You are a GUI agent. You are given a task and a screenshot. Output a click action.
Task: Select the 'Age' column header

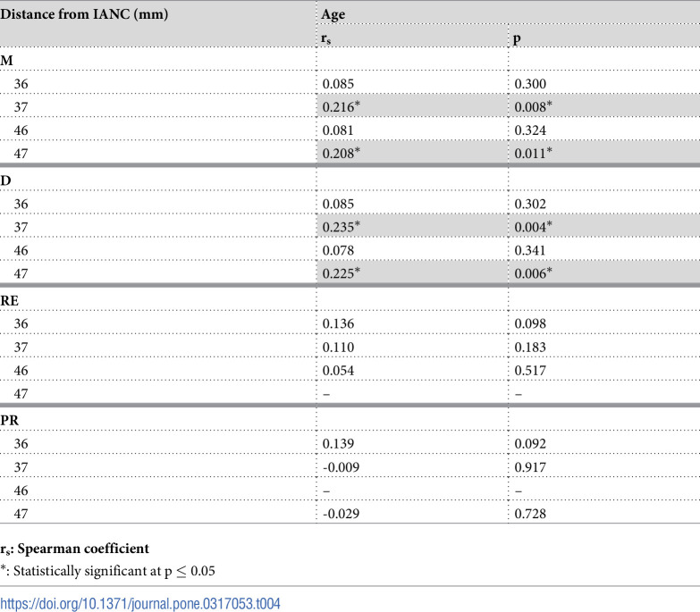pos(333,14)
